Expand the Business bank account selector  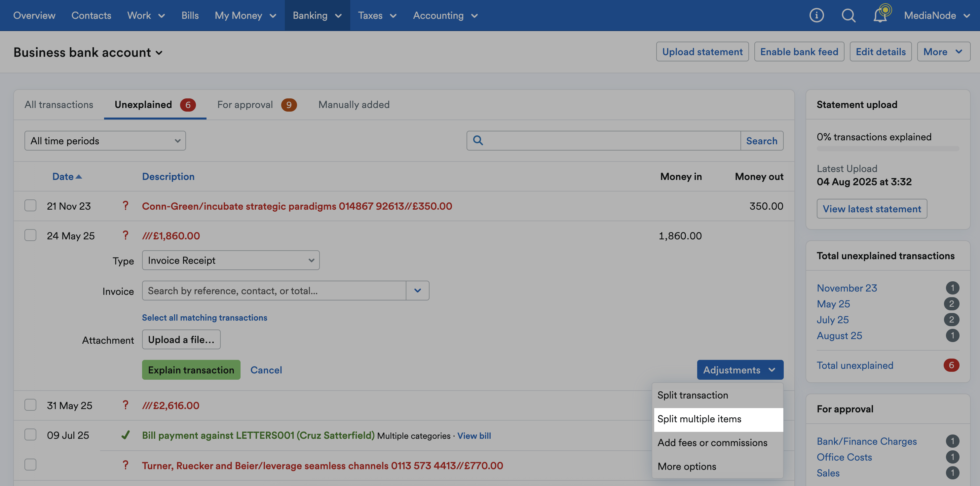pos(88,52)
